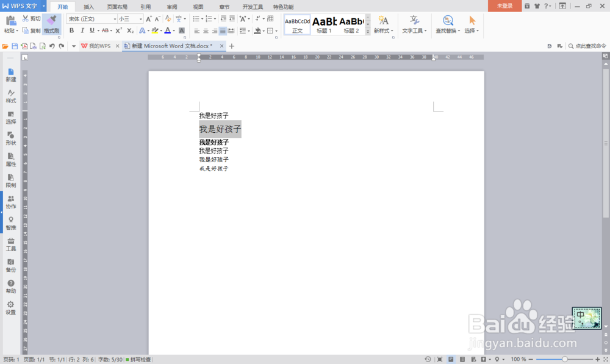Activate the Format Painter (格式刷) tool
This screenshot has height=364, width=610.
[51, 24]
